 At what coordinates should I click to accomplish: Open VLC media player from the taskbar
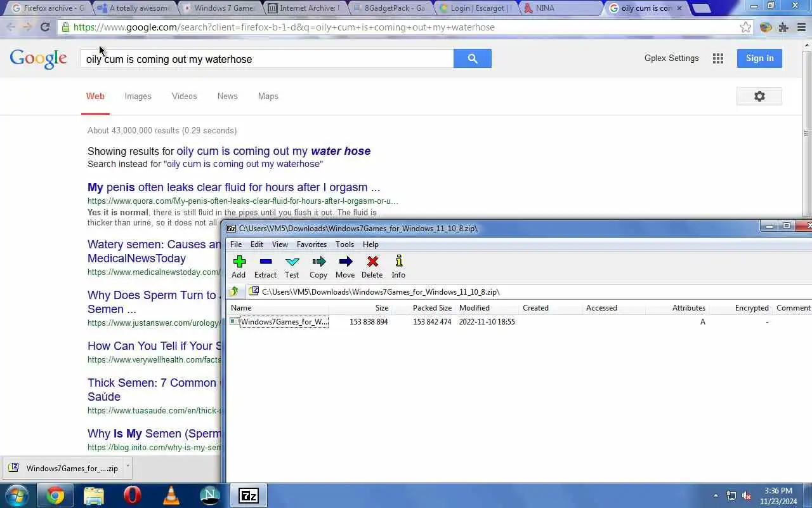point(171,495)
